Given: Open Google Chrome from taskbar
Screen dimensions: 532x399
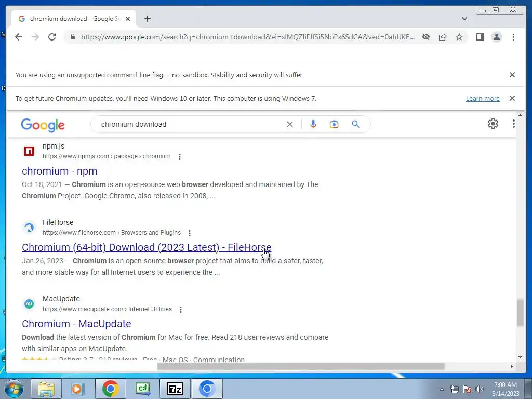Looking at the screenshot, I should (x=110, y=389).
